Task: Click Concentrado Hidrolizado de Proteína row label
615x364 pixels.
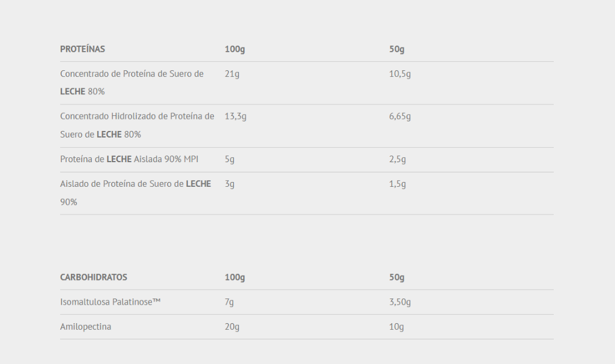Action: (138, 126)
